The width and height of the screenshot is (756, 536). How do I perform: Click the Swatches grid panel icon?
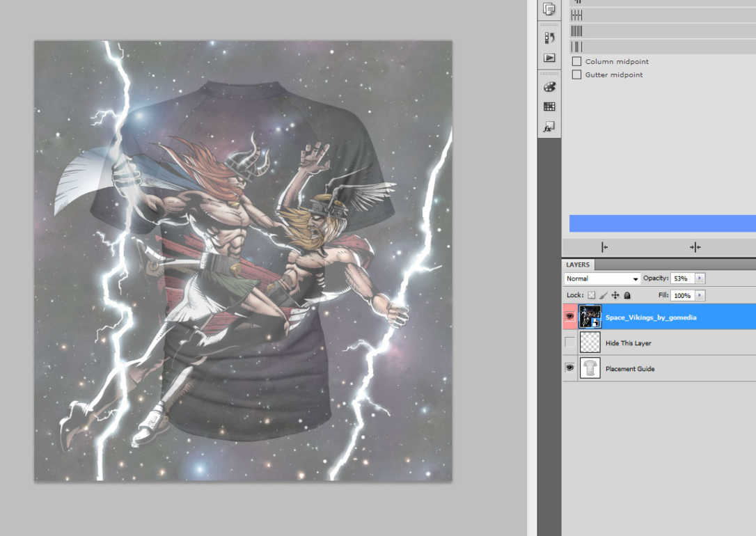[549, 107]
